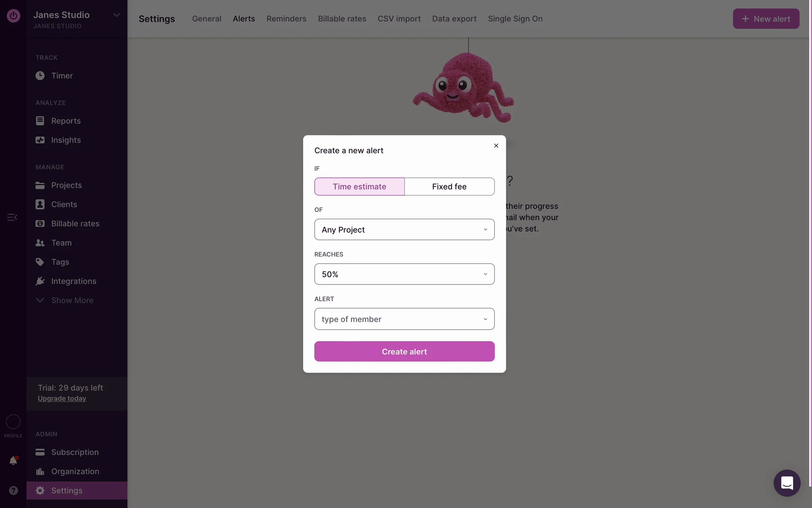This screenshot has width=812, height=508.
Task: Select the Time estimate option
Action: [359, 187]
